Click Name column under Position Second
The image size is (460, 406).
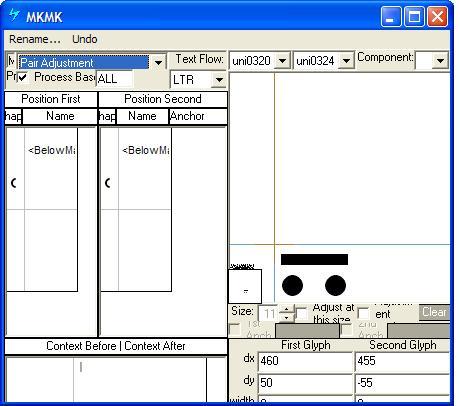click(x=142, y=116)
